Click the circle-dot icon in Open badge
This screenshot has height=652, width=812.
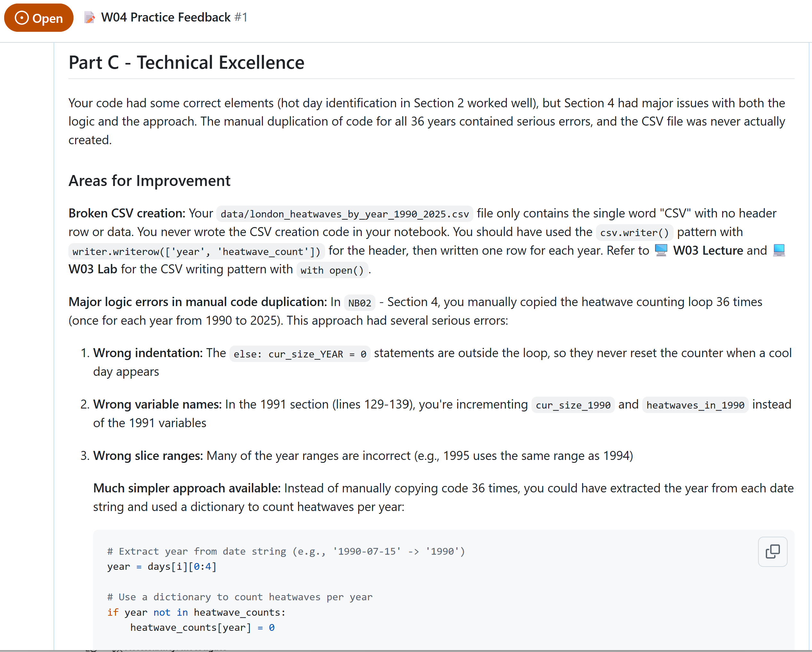tap(22, 18)
